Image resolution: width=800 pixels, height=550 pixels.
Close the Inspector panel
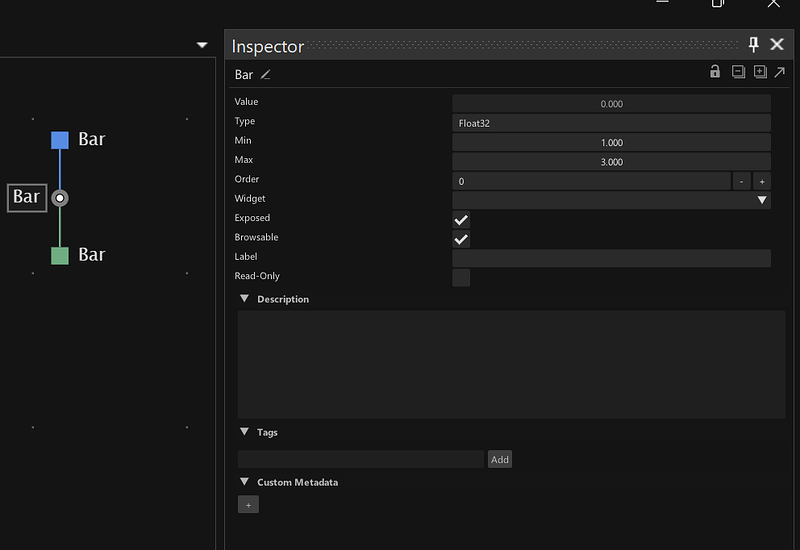point(777,45)
